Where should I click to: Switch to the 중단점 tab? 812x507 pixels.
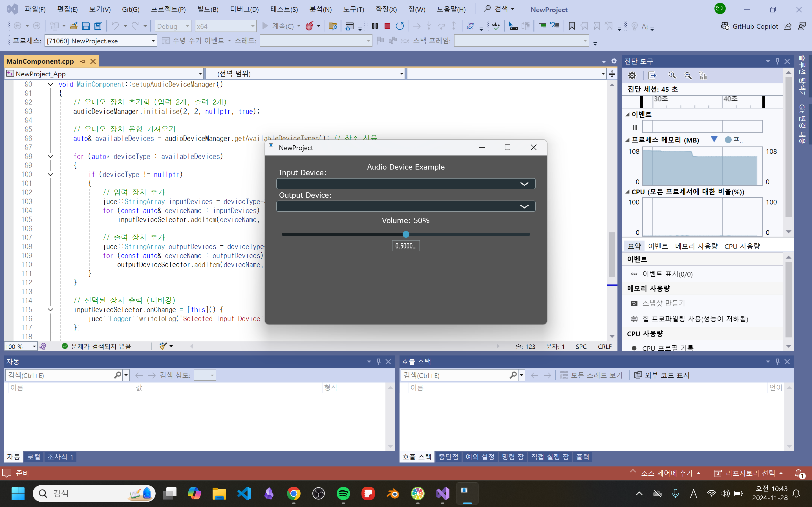click(448, 457)
